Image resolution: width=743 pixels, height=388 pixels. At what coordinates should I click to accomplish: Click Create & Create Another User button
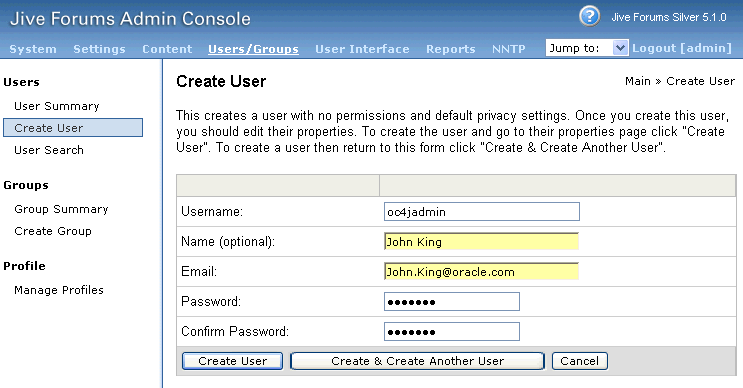click(417, 361)
